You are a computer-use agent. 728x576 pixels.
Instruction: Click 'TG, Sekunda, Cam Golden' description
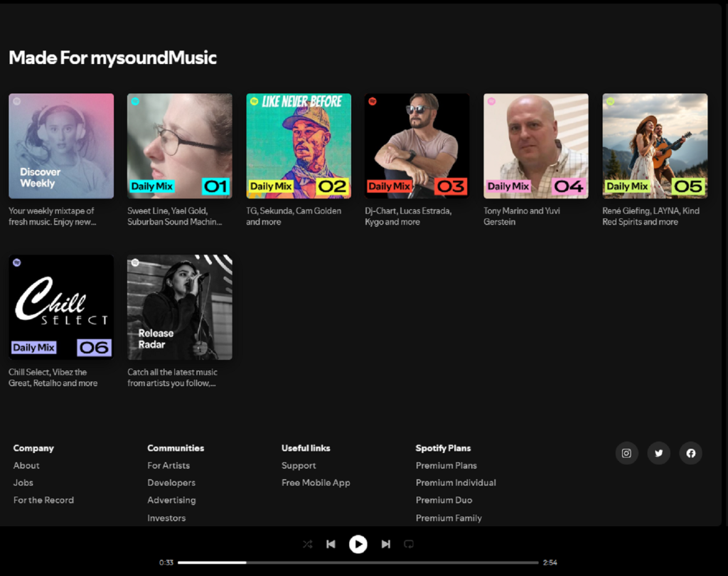tap(294, 216)
